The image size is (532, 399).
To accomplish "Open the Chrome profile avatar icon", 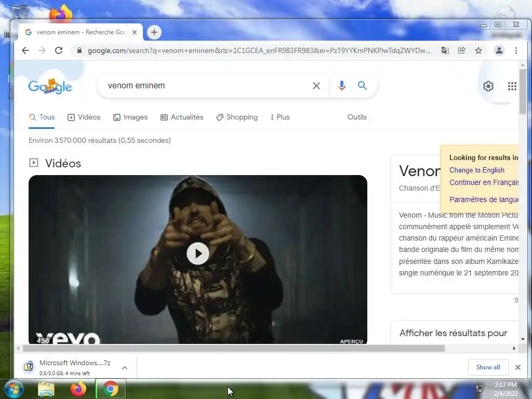I will (499, 50).
